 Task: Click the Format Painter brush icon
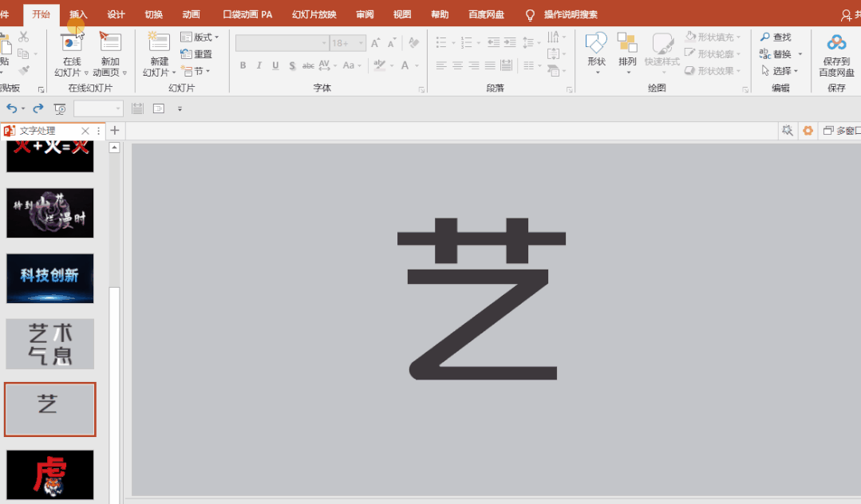[24, 70]
